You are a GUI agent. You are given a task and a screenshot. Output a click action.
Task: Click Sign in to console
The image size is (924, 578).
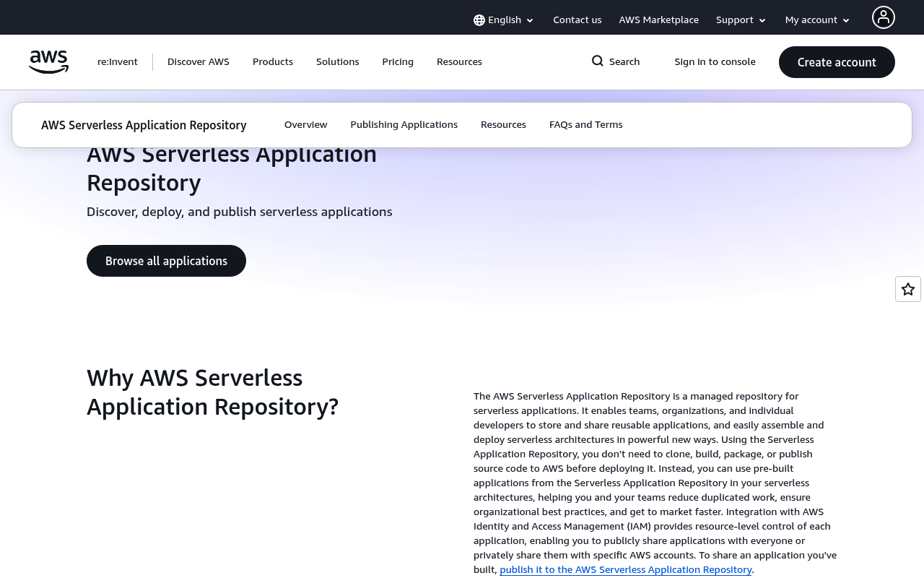[x=715, y=62]
